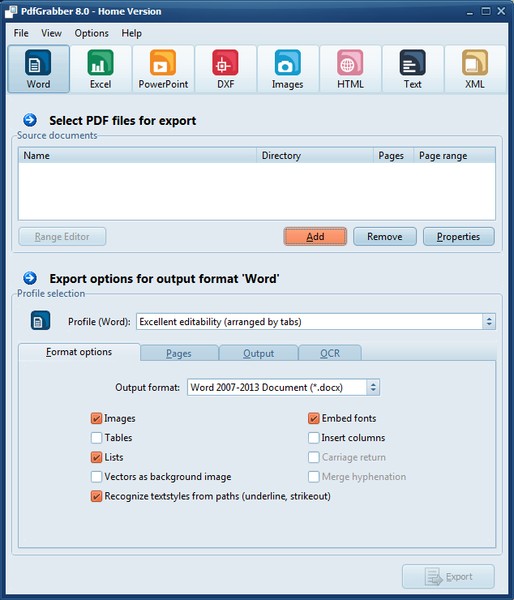Viewport: 514px width, 600px height.
Task: Open the View menu
Action: coord(51,33)
